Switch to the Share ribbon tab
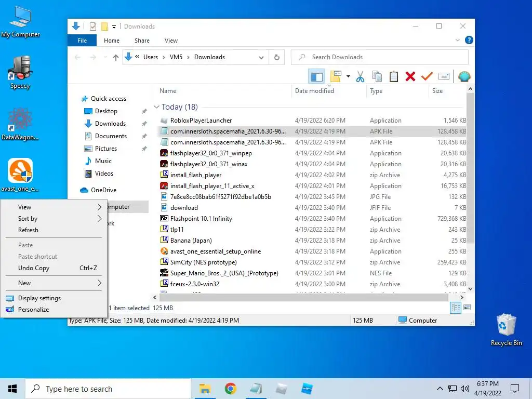The width and height of the screenshot is (532, 399). point(142,41)
